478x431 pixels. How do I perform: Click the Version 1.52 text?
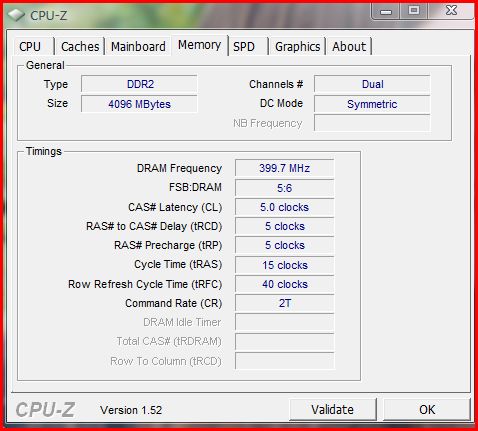(131, 410)
